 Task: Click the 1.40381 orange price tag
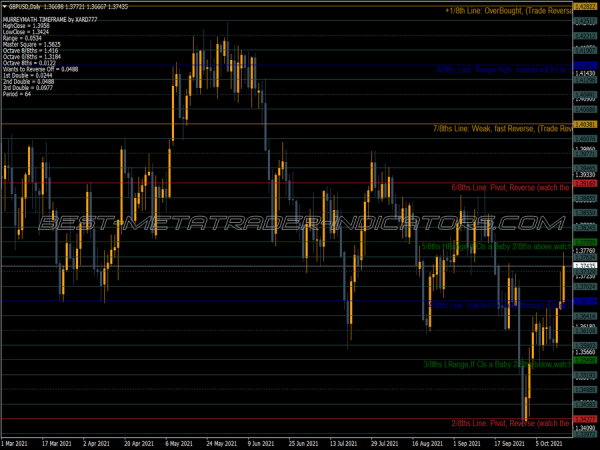click(585, 124)
